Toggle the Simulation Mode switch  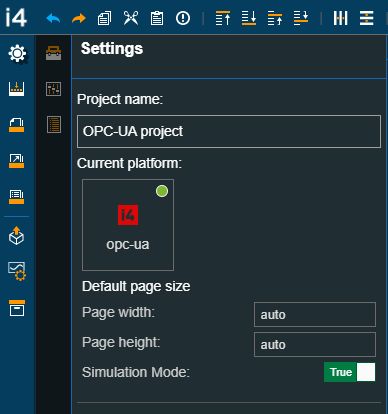pos(349,372)
